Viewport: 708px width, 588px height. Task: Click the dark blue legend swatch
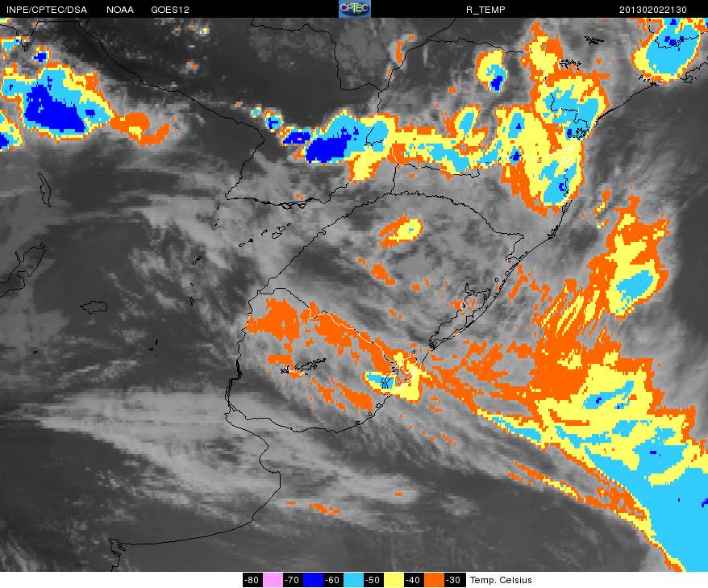pos(313,580)
